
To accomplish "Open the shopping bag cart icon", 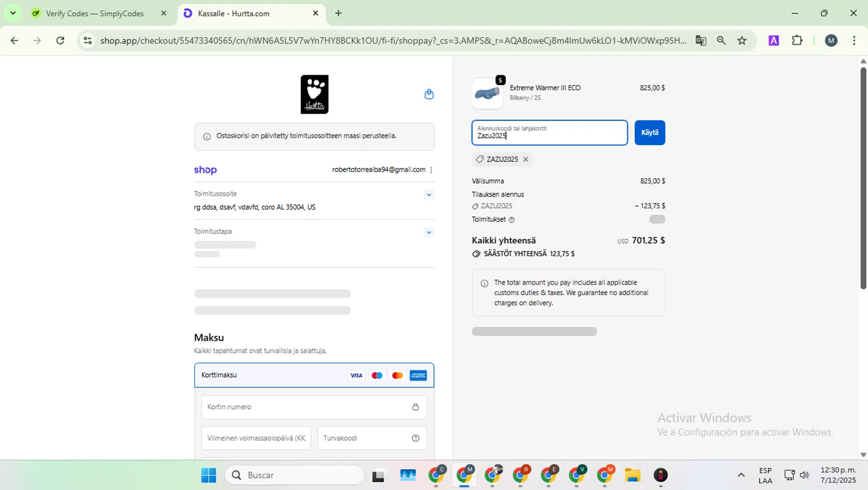I will [x=429, y=94].
